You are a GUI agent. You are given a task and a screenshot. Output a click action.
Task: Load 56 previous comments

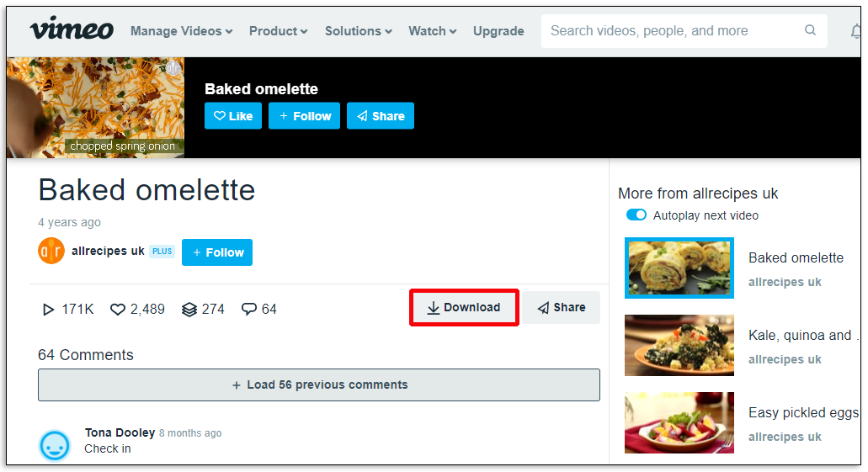[319, 384]
